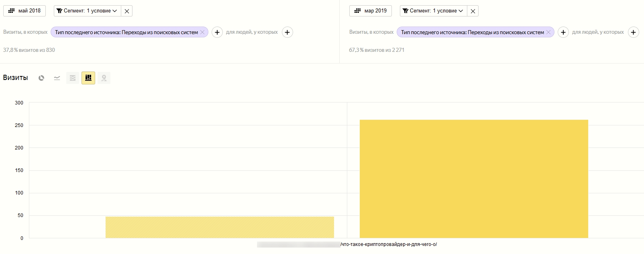Select the map view icon
This screenshot has width=644, height=254.
coord(104,78)
